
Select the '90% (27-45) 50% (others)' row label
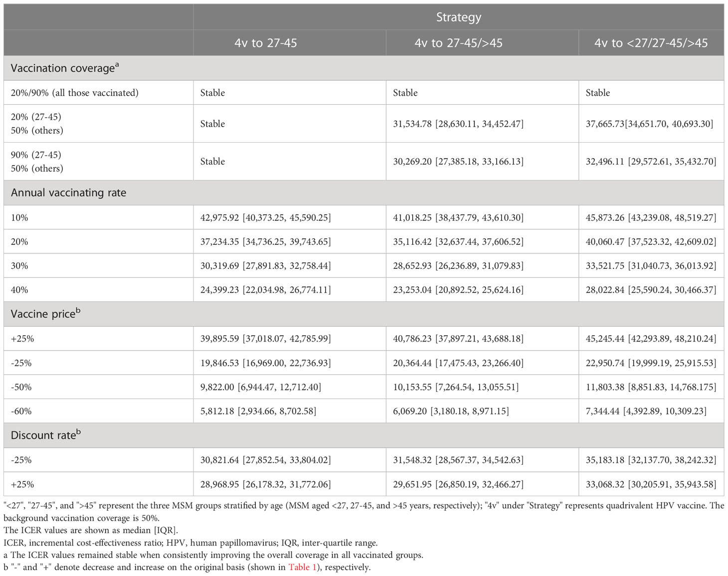(x=37, y=162)
